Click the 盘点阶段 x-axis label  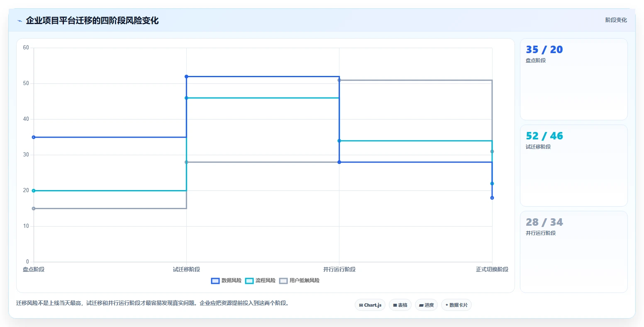34,270
